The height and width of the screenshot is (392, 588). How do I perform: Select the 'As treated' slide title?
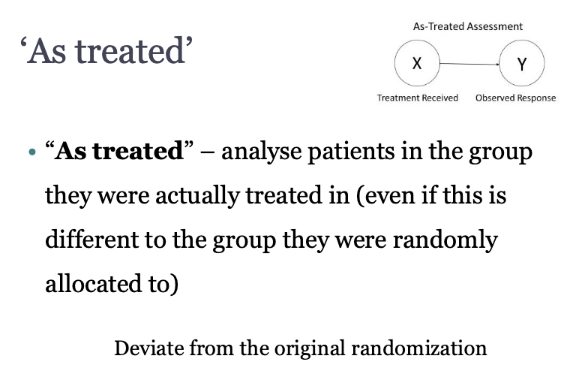106,51
